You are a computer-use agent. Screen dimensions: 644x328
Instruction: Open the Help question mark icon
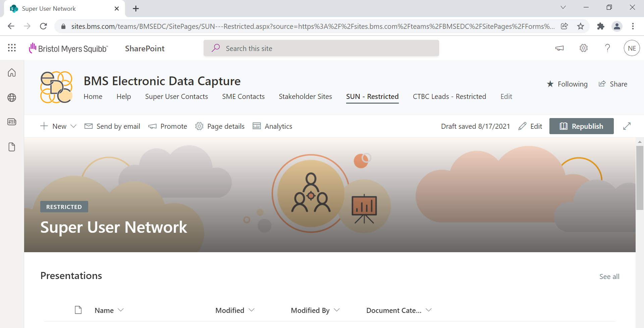607,48
